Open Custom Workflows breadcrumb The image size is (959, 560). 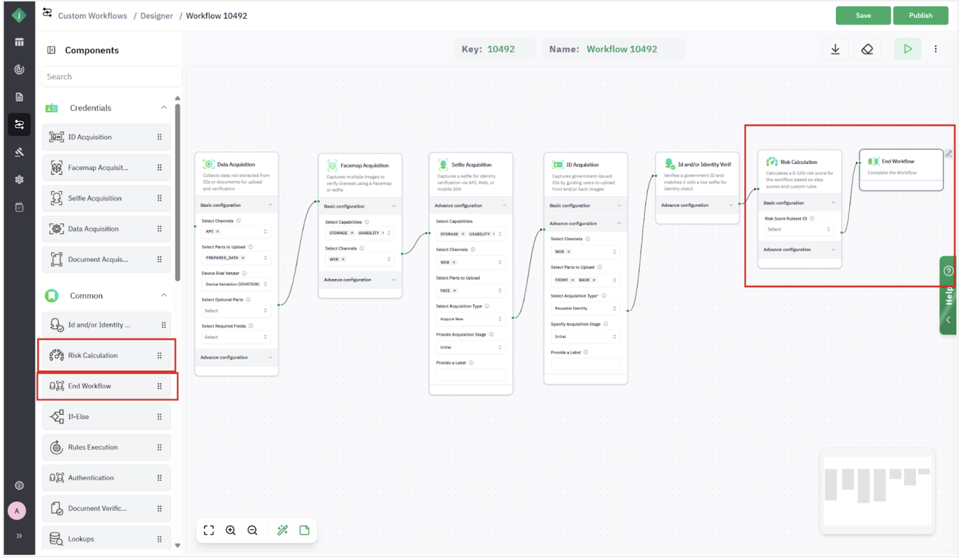(x=92, y=16)
